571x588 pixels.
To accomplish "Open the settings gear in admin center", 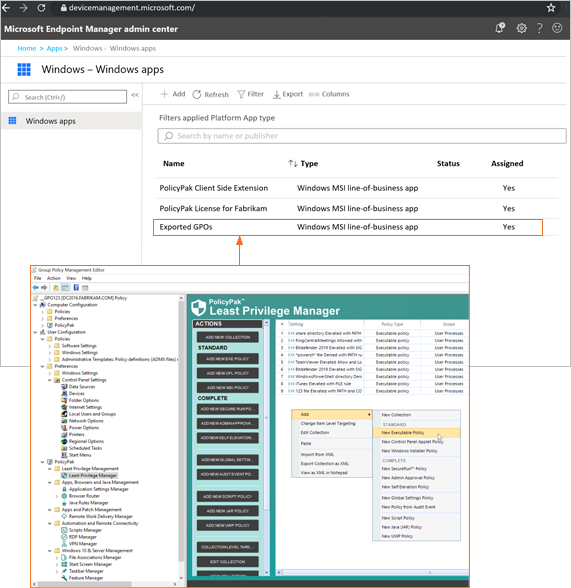I will point(522,28).
